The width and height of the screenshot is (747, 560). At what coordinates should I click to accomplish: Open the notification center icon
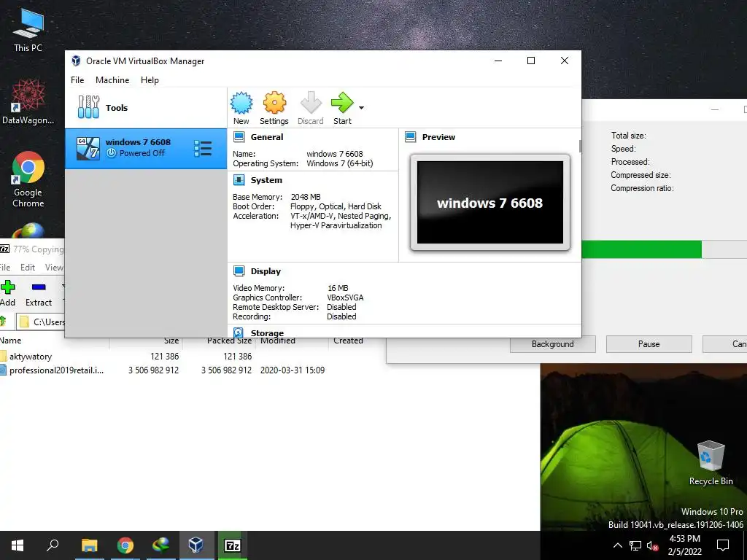[723, 545]
